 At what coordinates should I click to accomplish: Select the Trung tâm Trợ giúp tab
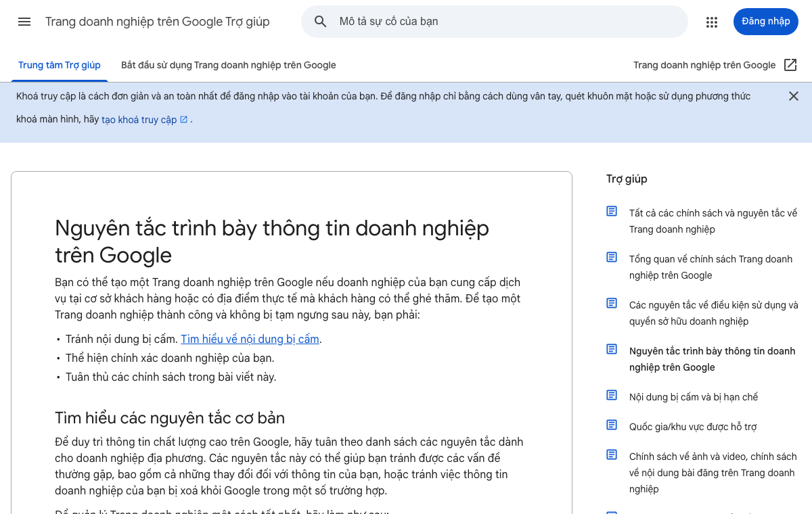60,66
